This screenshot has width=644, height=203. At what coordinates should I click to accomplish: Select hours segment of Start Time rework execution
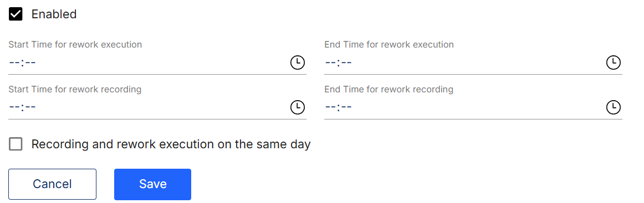(14, 63)
